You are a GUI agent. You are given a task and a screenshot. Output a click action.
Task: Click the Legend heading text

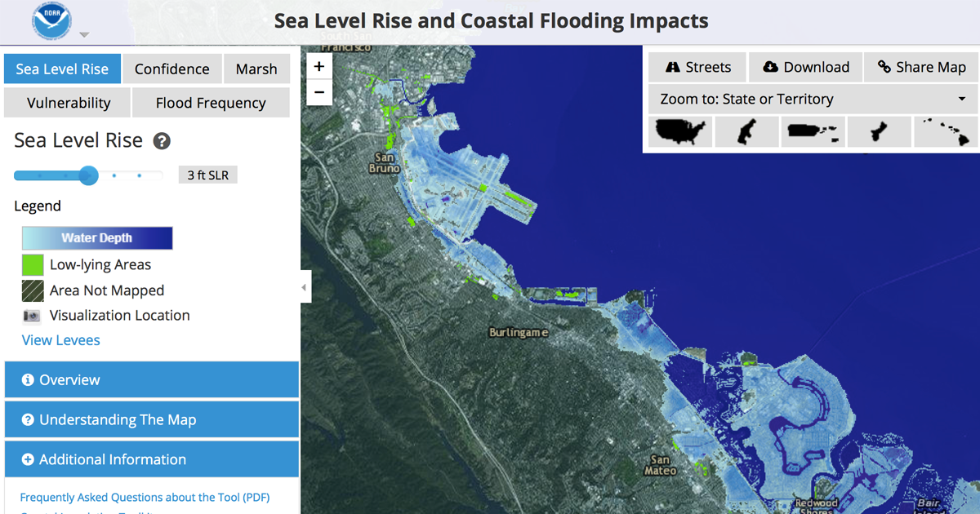point(38,206)
